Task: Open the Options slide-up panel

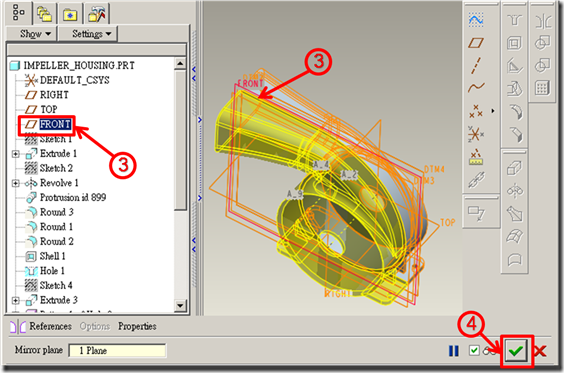Action: pyautogui.click(x=95, y=326)
